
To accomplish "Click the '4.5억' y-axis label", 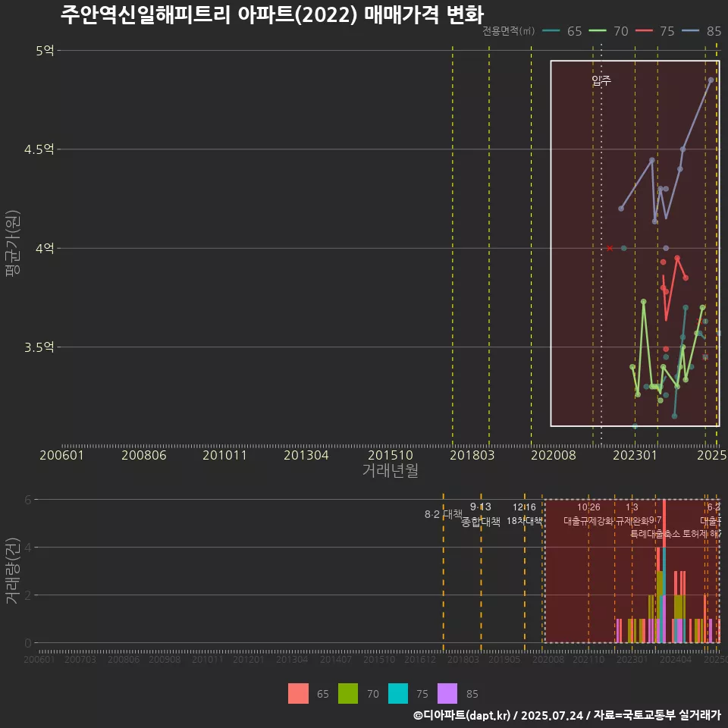I will (x=39, y=149).
